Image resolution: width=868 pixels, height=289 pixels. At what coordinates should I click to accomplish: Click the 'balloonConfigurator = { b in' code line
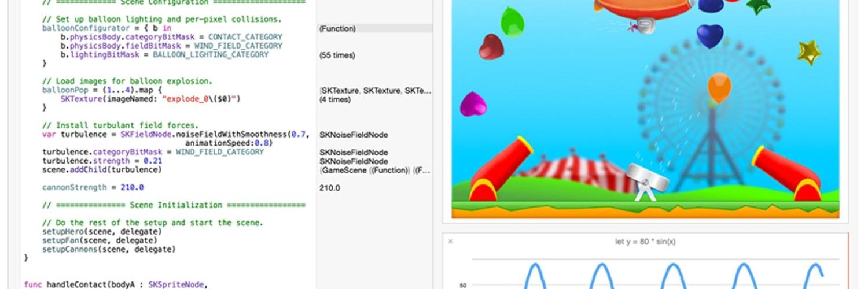(x=107, y=28)
